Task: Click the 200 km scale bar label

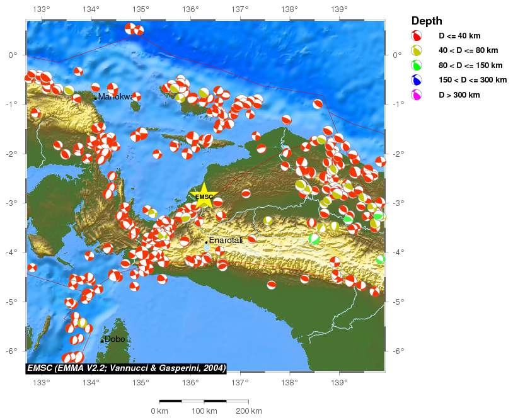Action: 248,411
